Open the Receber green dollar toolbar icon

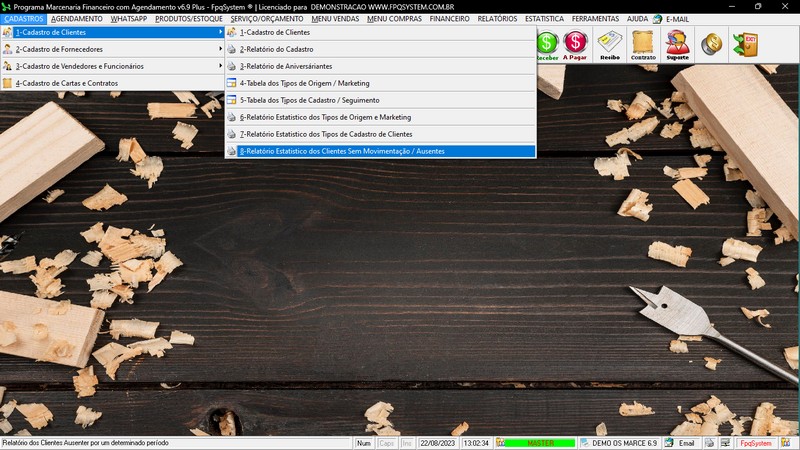point(547,45)
